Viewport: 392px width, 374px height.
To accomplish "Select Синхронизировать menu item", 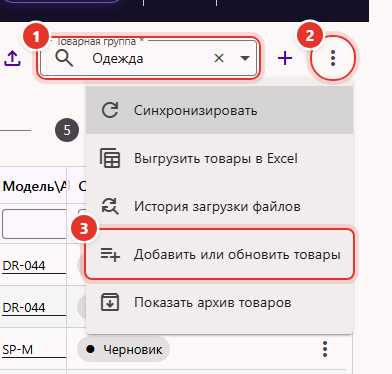I will 219,110.
